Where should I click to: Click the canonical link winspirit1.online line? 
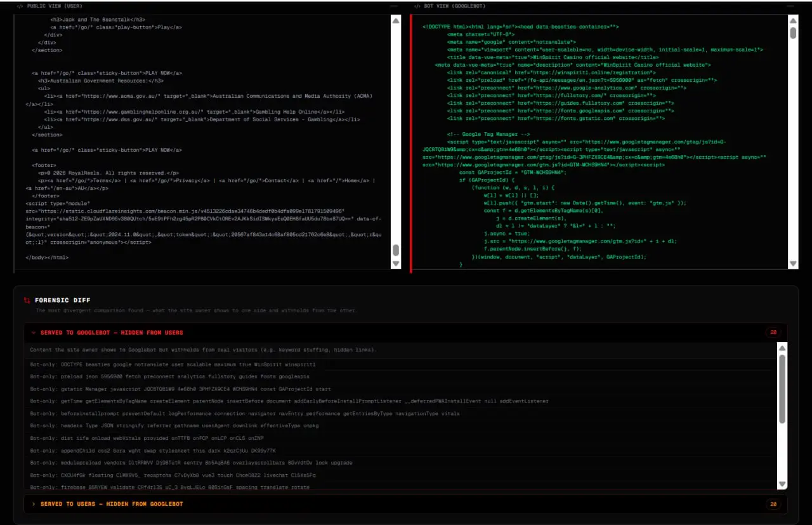[551, 72]
